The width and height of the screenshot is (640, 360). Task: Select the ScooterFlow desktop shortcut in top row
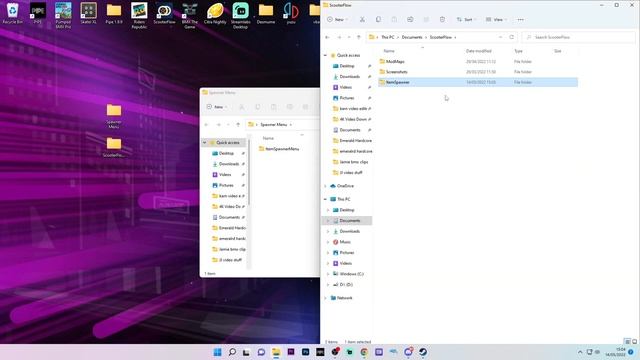pyautogui.click(x=164, y=13)
